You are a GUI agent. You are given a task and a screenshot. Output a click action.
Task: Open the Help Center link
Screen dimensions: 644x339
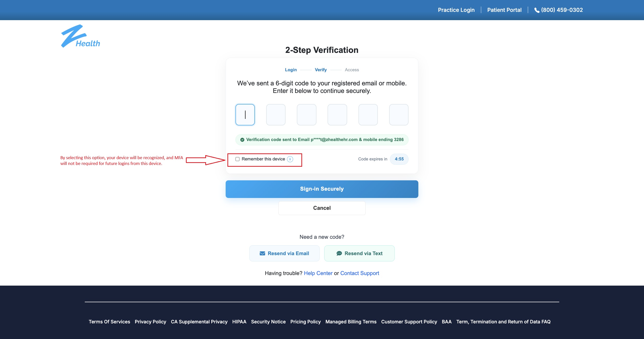(x=318, y=273)
